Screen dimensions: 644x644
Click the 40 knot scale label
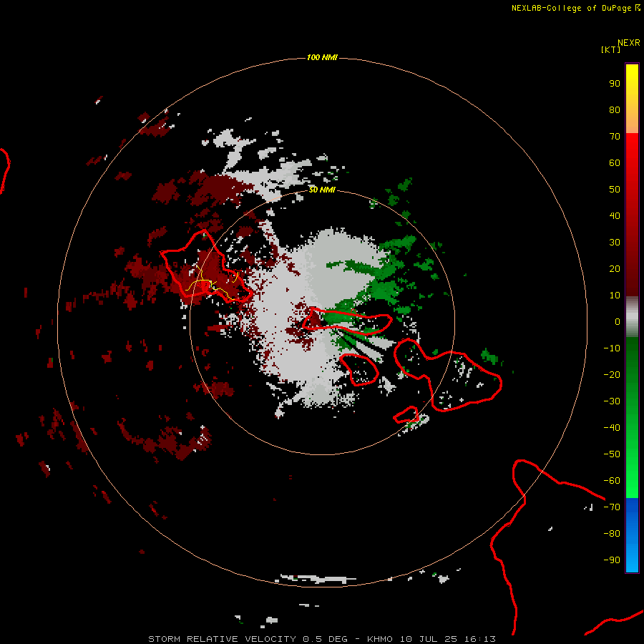tap(615, 215)
